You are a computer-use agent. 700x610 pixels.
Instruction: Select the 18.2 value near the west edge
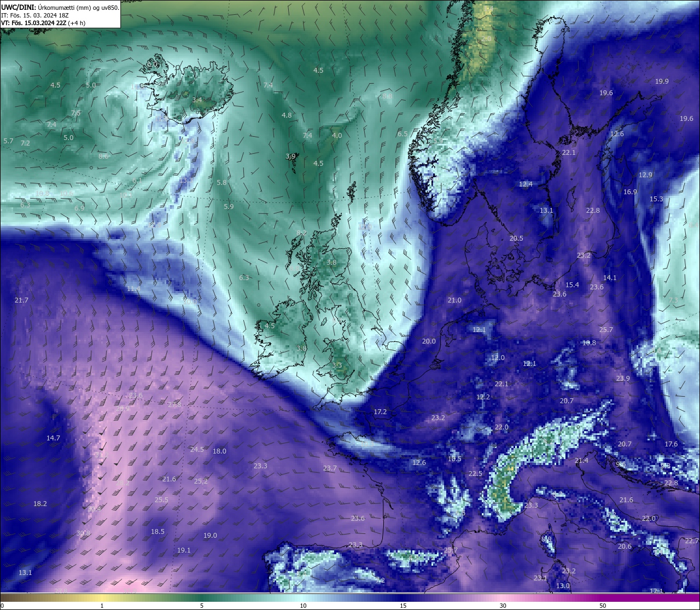click(40, 504)
